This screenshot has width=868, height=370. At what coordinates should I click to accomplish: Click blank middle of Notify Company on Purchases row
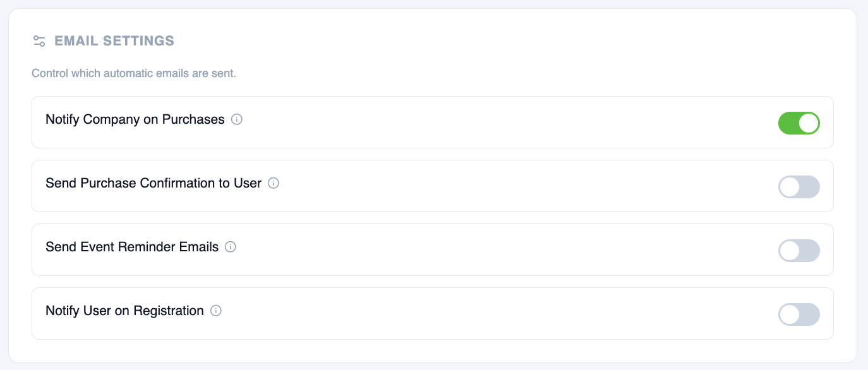505,122
